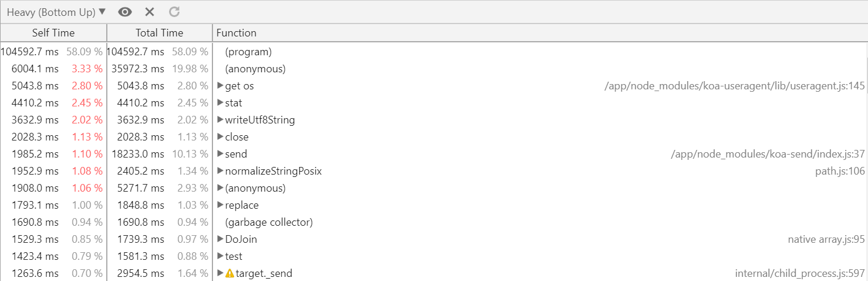Sort by the Self Time column header

tap(53, 33)
